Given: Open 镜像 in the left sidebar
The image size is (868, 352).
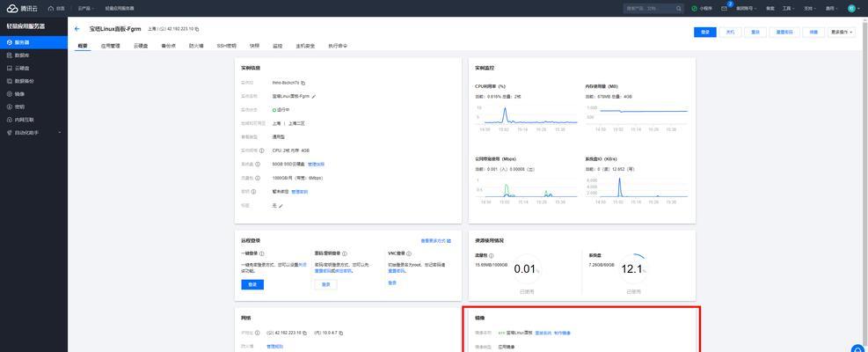Looking at the screenshot, I should [33, 93].
